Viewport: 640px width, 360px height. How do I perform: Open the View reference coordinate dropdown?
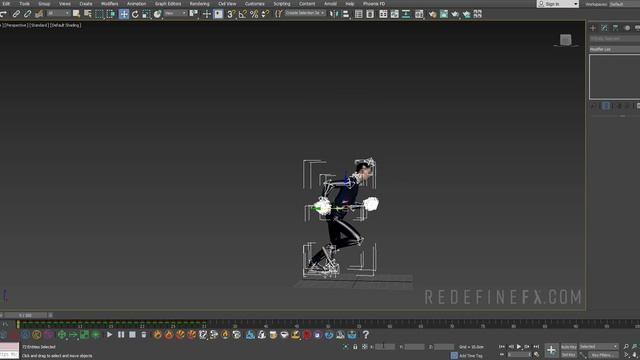(x=175, y=13)
